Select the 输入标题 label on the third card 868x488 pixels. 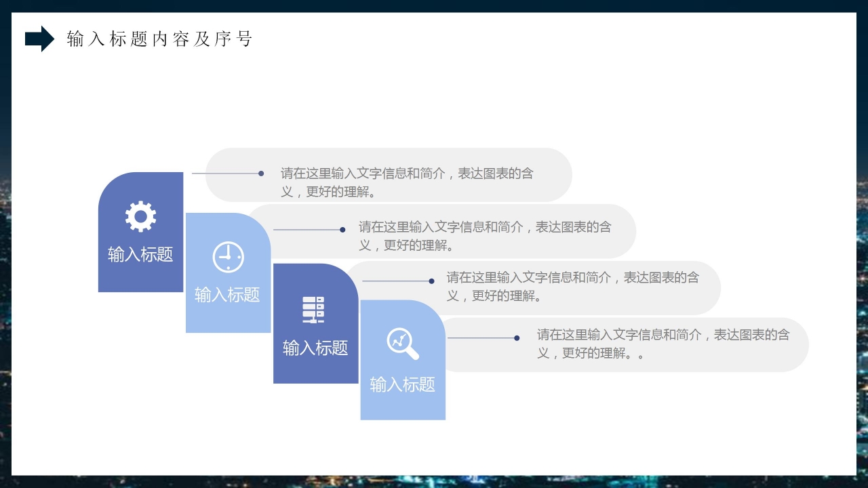click(316, 349)
